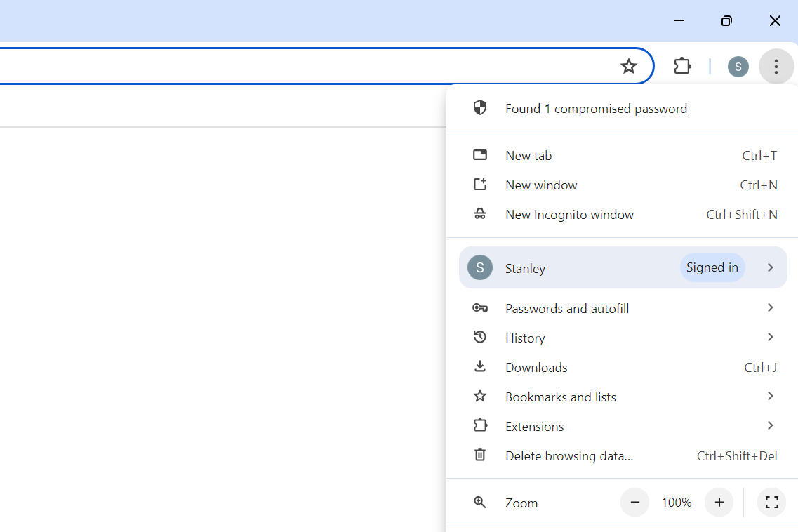Open the Extensions submenu in menu
This screenshot has width=798, height=532.
point(770,426)
